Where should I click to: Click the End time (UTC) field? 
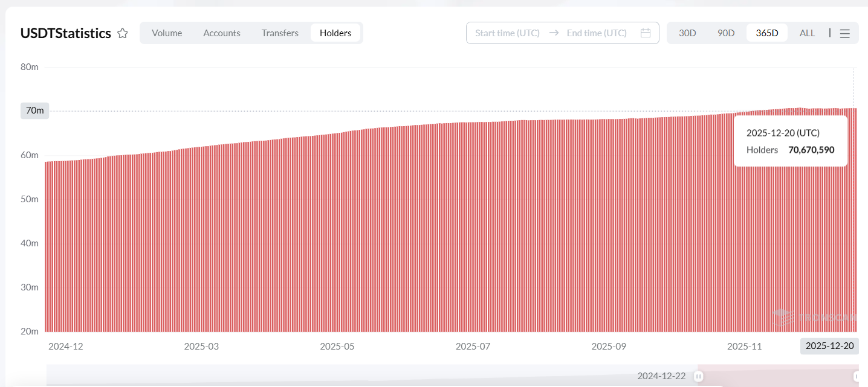(597, 33)
